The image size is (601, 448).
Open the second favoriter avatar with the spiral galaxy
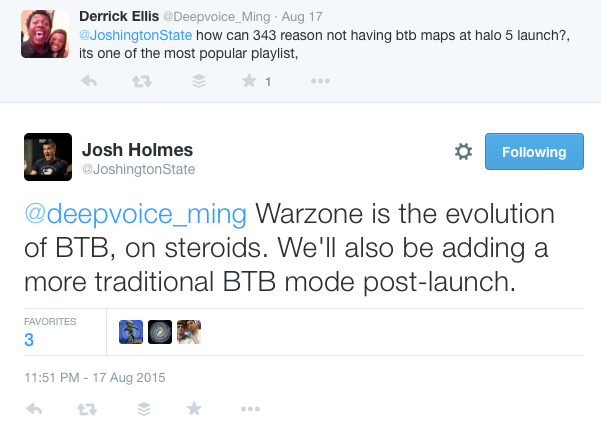tap(160, 332)
